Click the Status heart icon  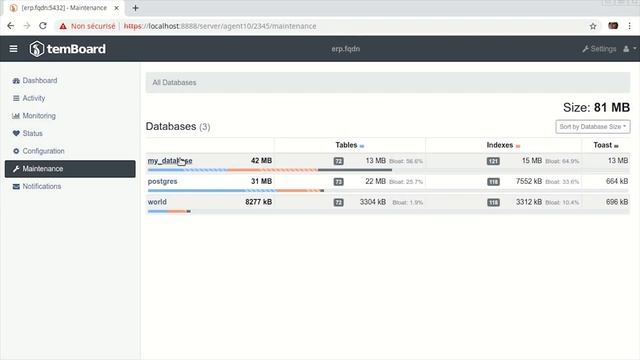click(x=16, y=133)
